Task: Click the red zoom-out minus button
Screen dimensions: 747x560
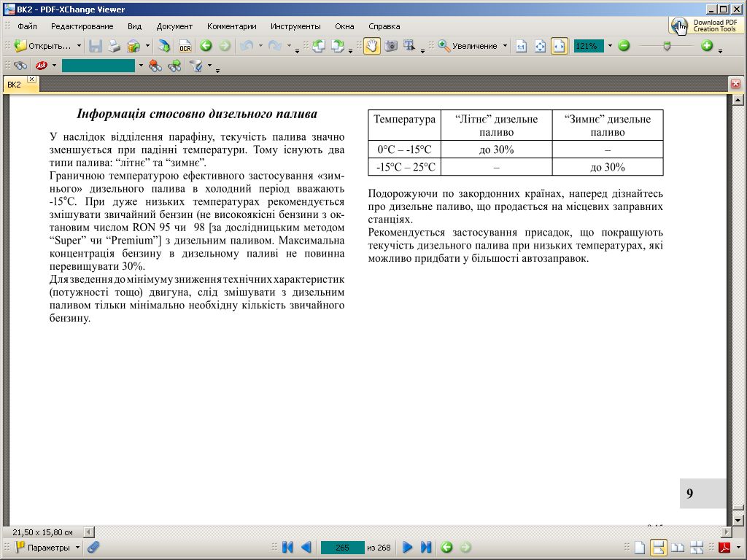Action: pos(624,46)
